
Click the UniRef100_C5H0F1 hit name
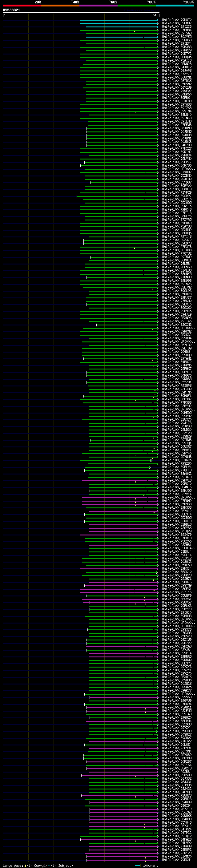click(x=177, y=450)
